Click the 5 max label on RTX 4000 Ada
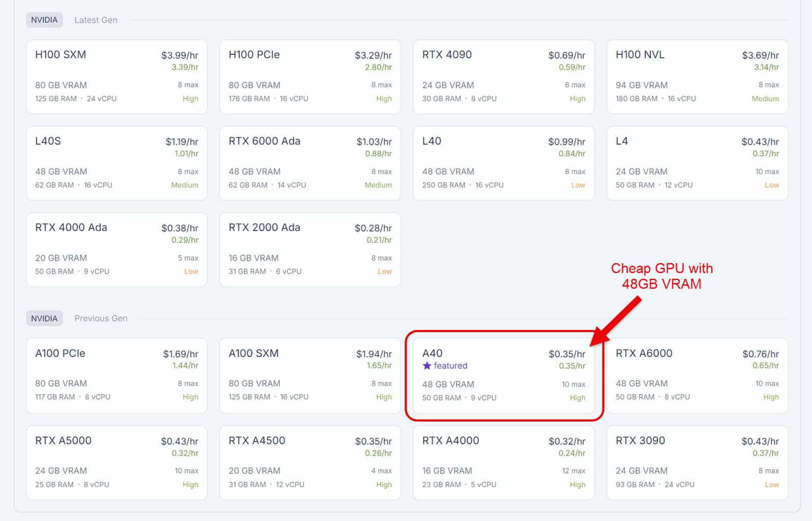Viewport: 812px width, 521px height. pyautogui.click(x=188, y=258)
